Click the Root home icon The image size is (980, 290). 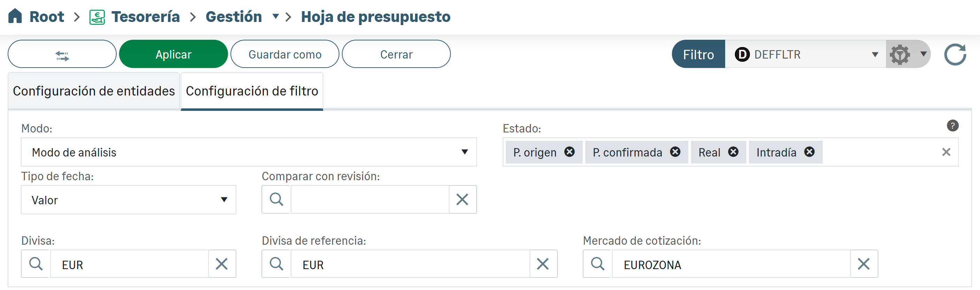[x=15, y=16]
